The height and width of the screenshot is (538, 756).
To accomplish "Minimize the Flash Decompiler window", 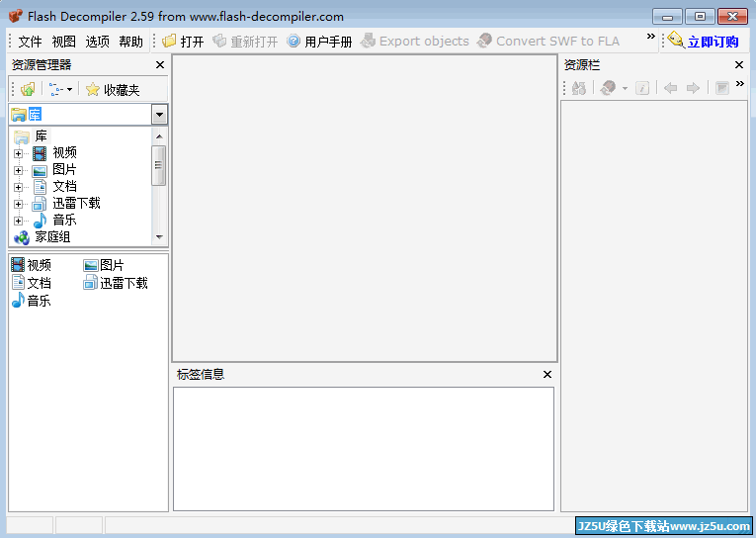I will point(667,17).
